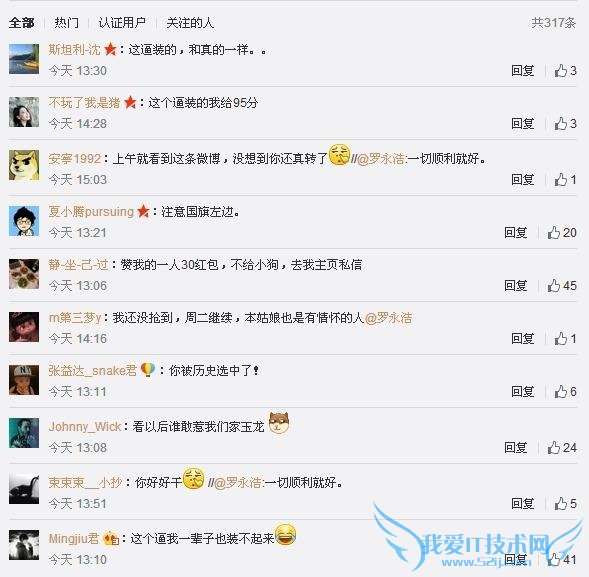
Task: Click the doge avatar of 安宁1992
Action: tap(24, 165)
